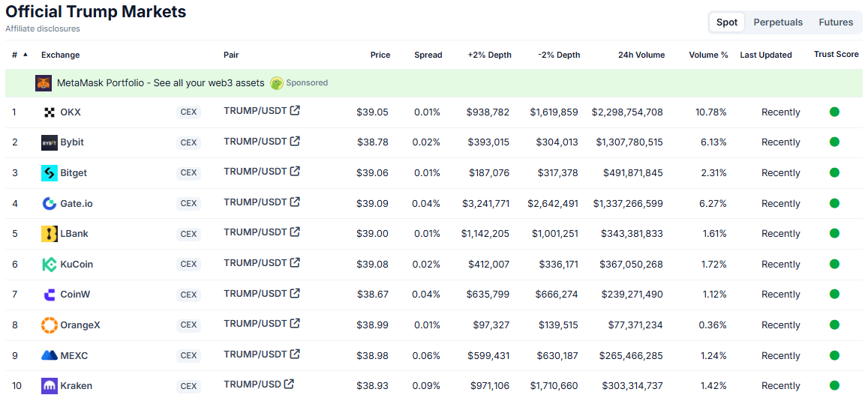Click the Kraken exchange logo icon
This screenshot has height=398, width=868.
tap(50, 386)
